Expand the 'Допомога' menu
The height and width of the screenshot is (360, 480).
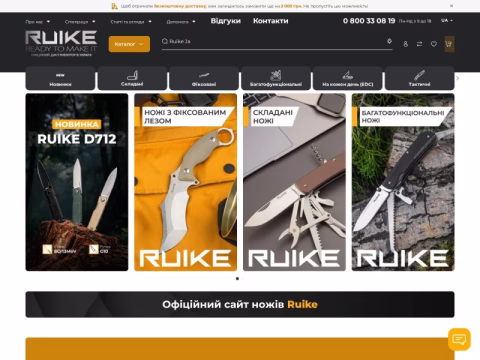[x=181, y=22]
